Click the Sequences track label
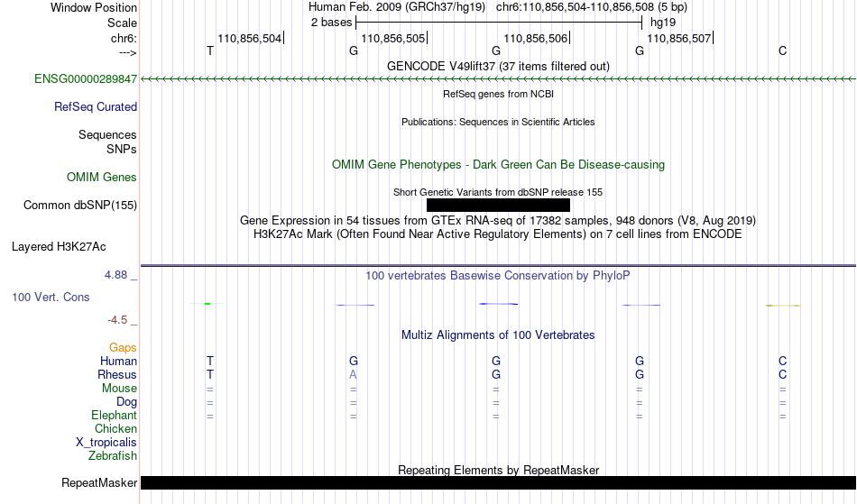Image resolution: width=857 pixels, height=504 pixels. (107, 135)
